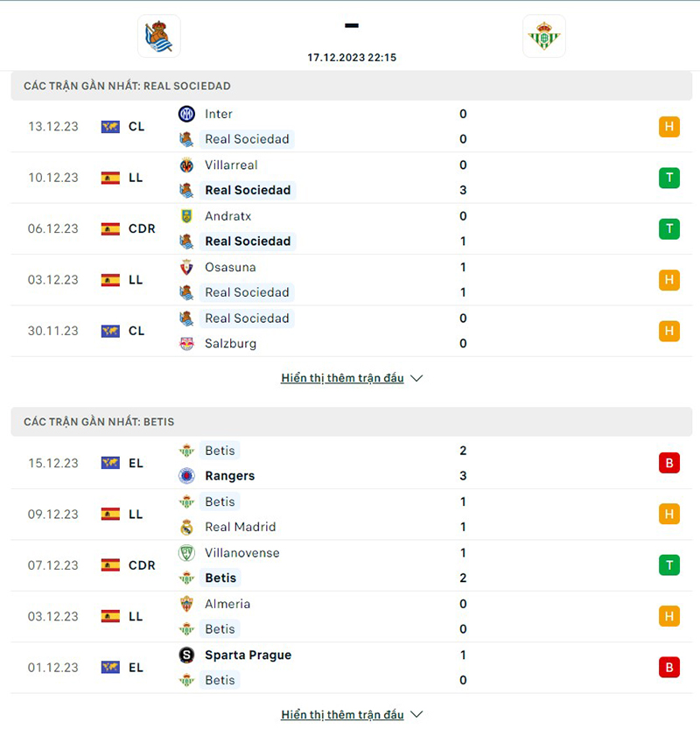
Task: Click the red B result badge for Rangers match
Action: [x=669, y=462]
